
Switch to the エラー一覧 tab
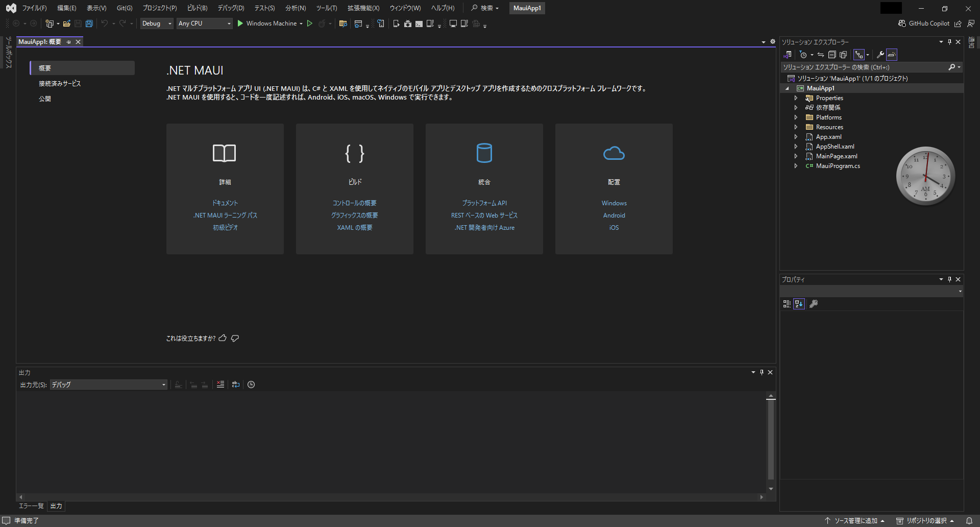point(31,506)
